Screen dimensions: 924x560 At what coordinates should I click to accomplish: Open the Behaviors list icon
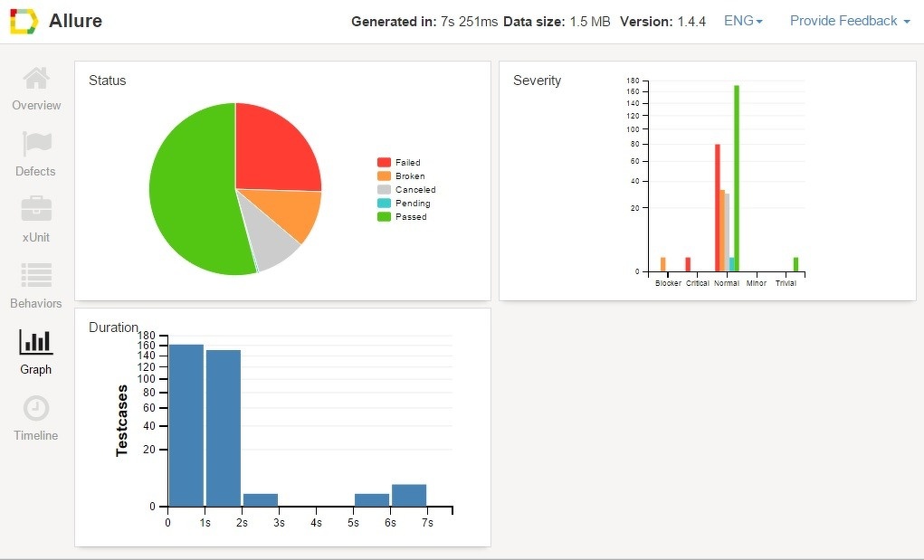point(36,276)
